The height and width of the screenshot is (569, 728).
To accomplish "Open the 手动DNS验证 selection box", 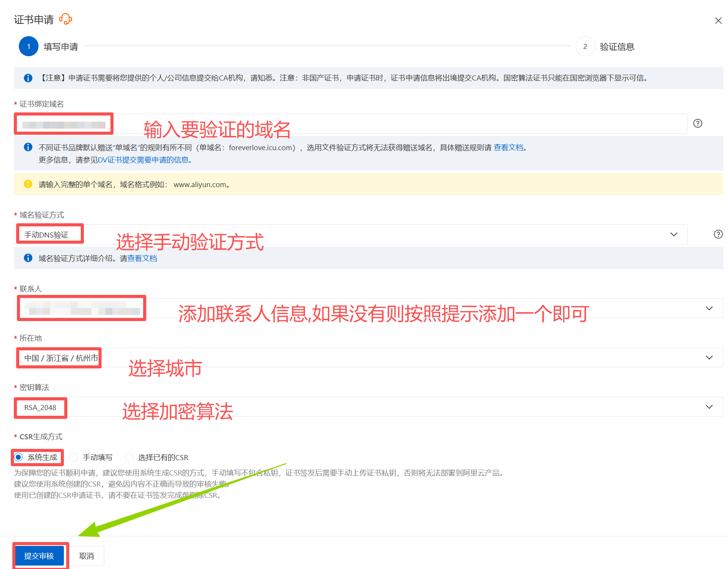I will [x=351, y=234].
